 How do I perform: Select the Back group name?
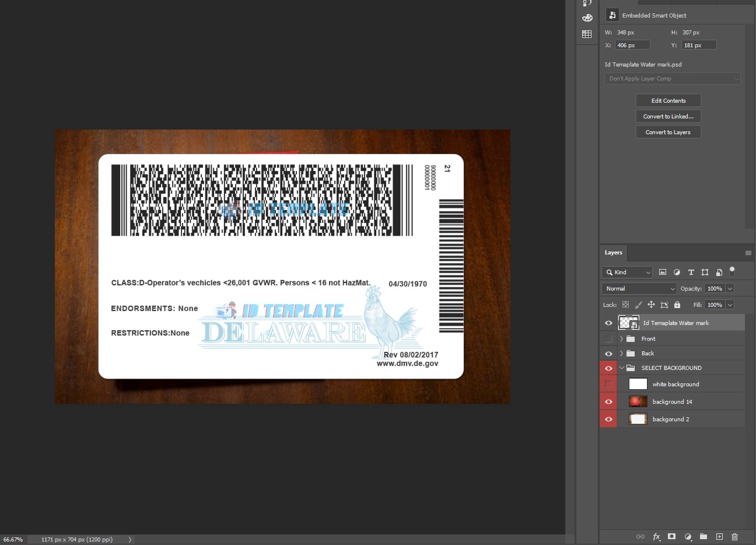(x=647, y=353)
